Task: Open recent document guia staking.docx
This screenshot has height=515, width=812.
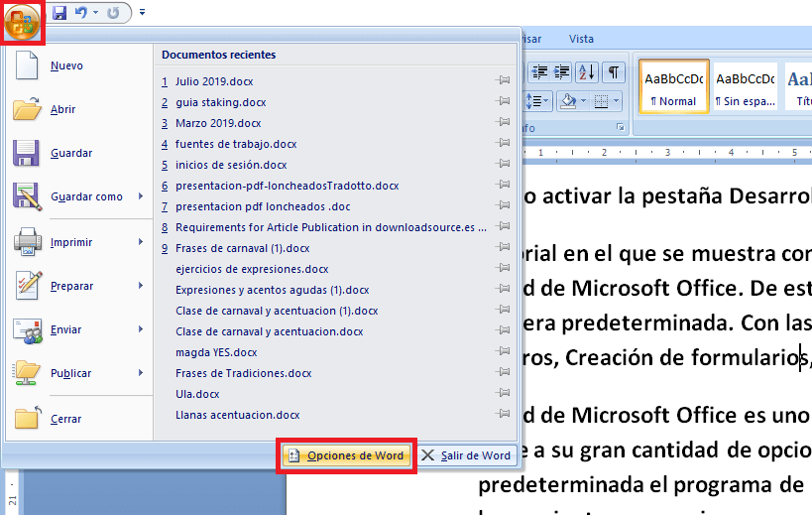Action: (221, 102)
